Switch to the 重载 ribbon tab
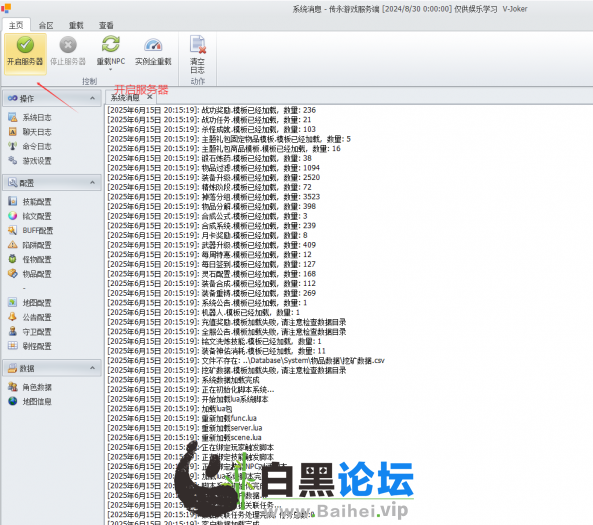The height and width of the screenshot is (525, 593). (76, 25)
